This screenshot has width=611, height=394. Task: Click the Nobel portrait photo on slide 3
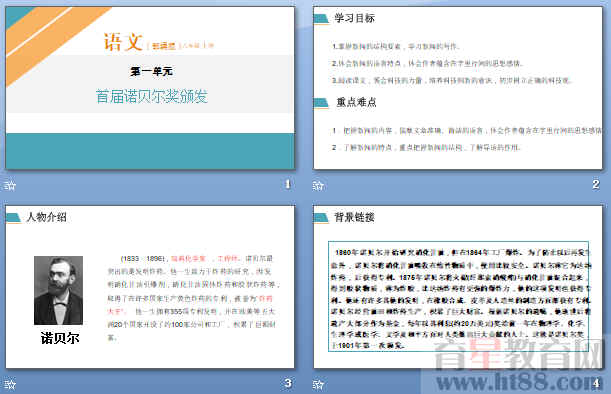[x=58, y=290]
